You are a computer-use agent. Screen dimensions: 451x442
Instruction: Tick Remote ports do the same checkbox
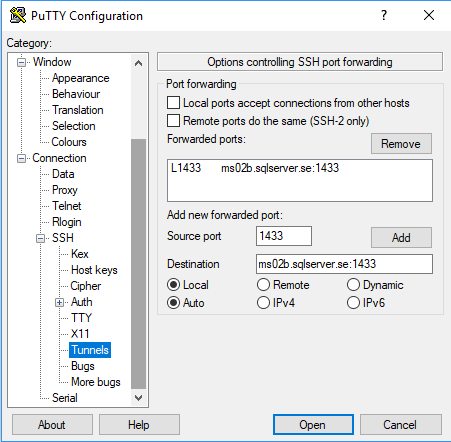pos(173,121)
